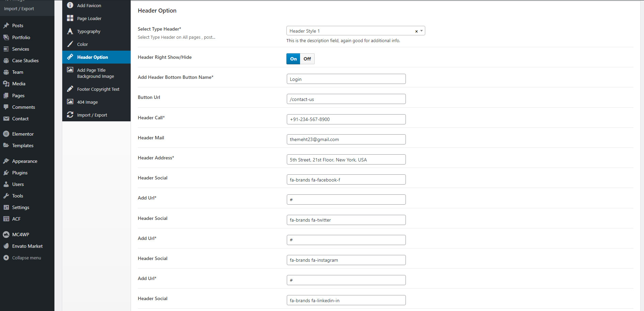644x311 pixels.
Task: Click the Header Call phone field
Action: [x=346, y=119]
